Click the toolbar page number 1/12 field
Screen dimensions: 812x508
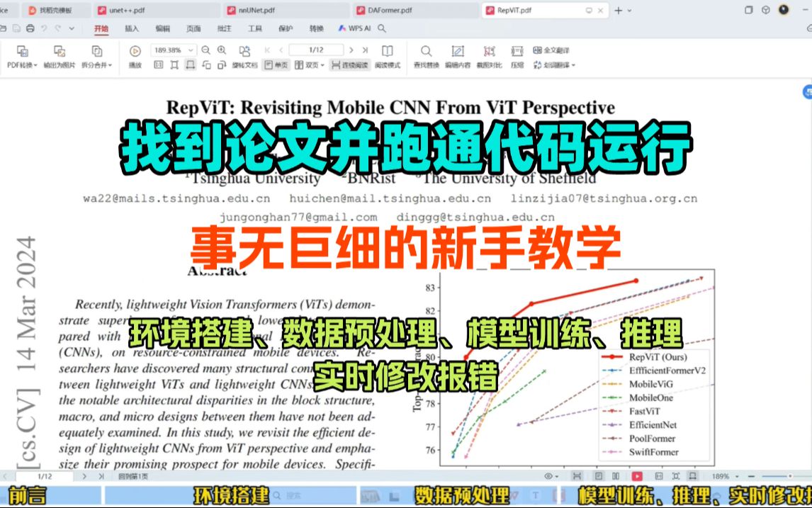pyautogui.click(x=317, y=50)
